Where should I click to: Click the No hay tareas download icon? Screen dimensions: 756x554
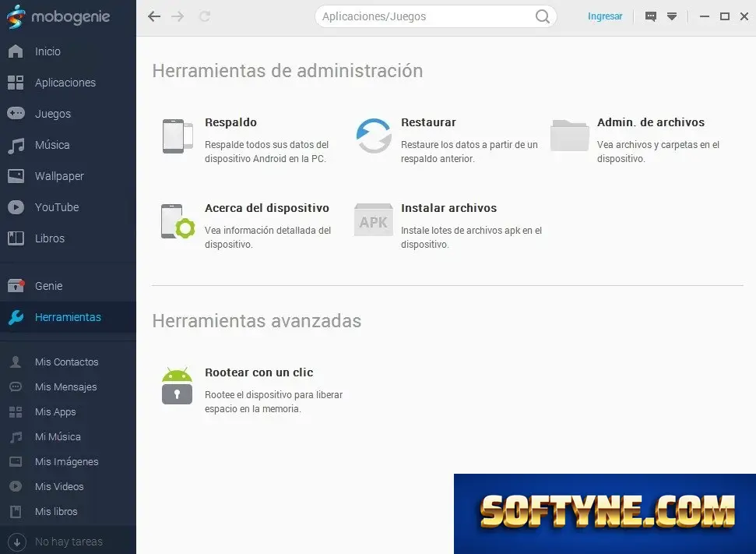17,542
